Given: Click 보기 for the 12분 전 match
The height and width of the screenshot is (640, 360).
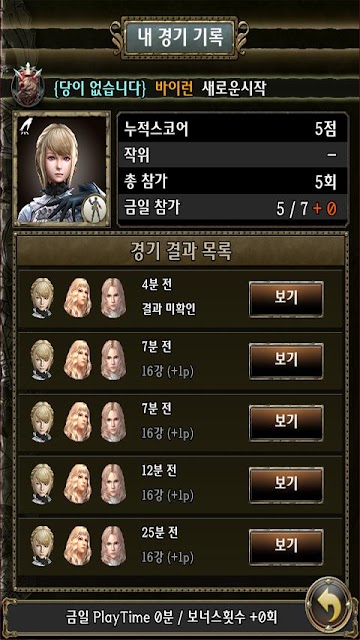Looking at the screenshot, I should pos(286,485).
